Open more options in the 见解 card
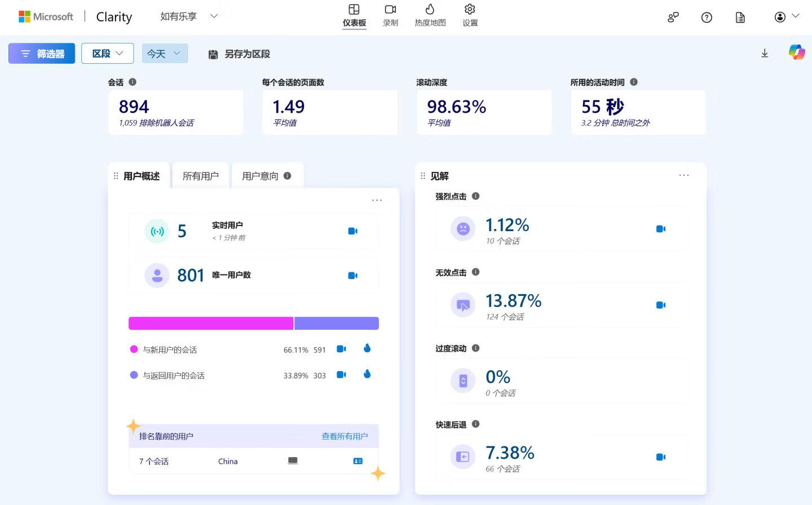Viewport: 812px width, 505px height. point(683,175)
